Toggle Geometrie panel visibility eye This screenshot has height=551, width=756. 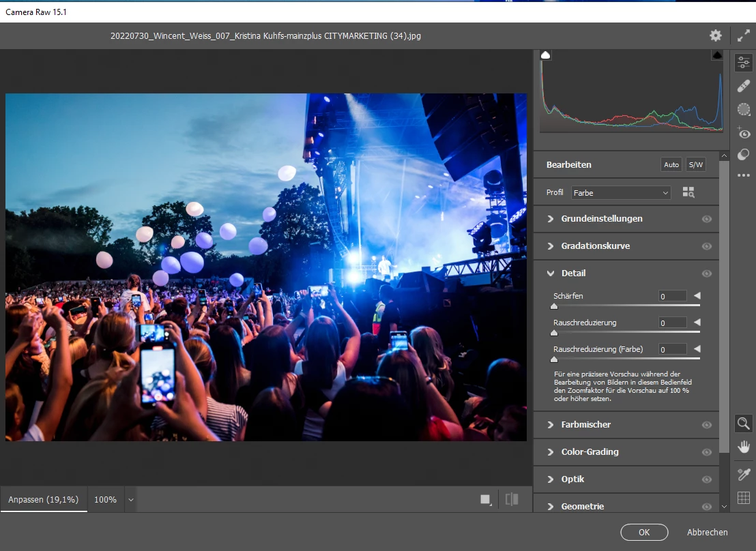click(x=707, y=507)
